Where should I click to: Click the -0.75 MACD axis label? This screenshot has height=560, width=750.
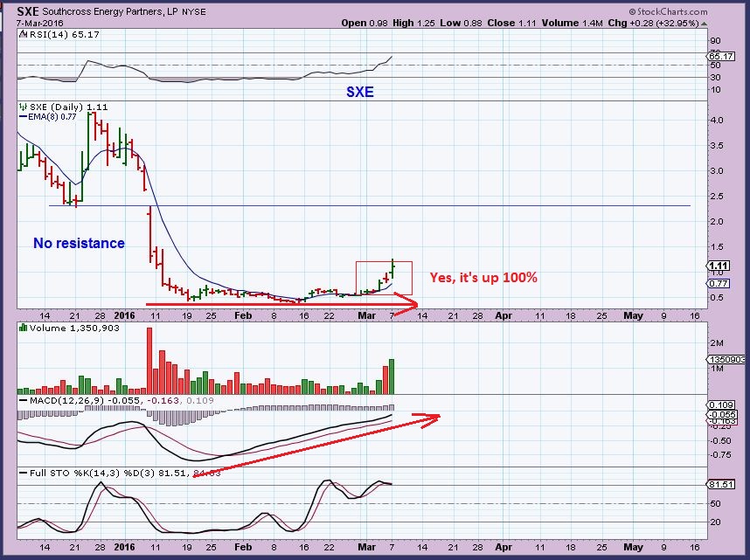[x=721, y=455]
